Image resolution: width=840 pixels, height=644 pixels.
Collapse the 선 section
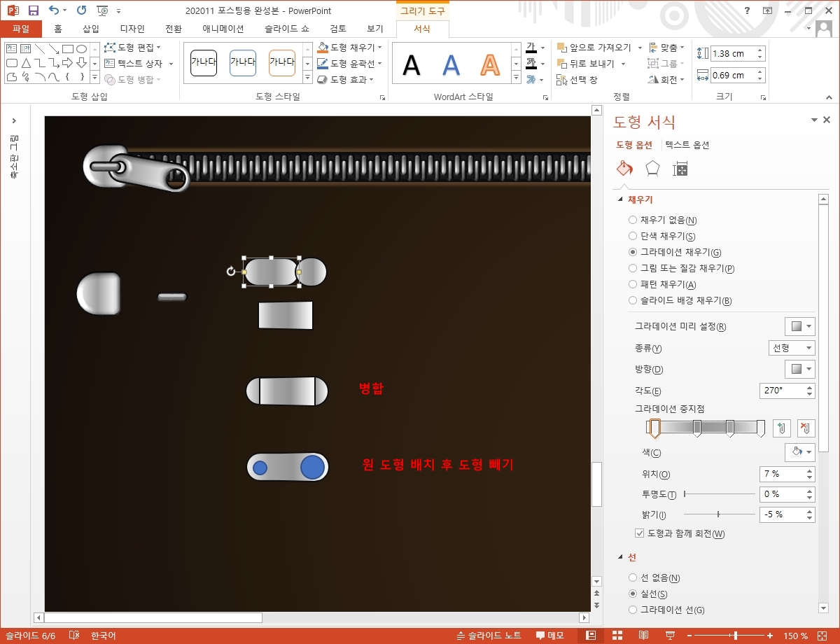(x=620, y=557)
